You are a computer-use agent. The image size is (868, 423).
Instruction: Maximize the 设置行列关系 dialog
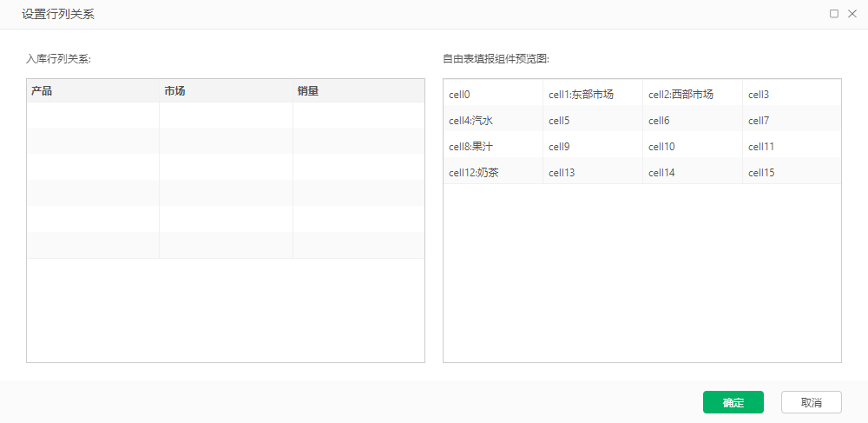coord(834,14)
